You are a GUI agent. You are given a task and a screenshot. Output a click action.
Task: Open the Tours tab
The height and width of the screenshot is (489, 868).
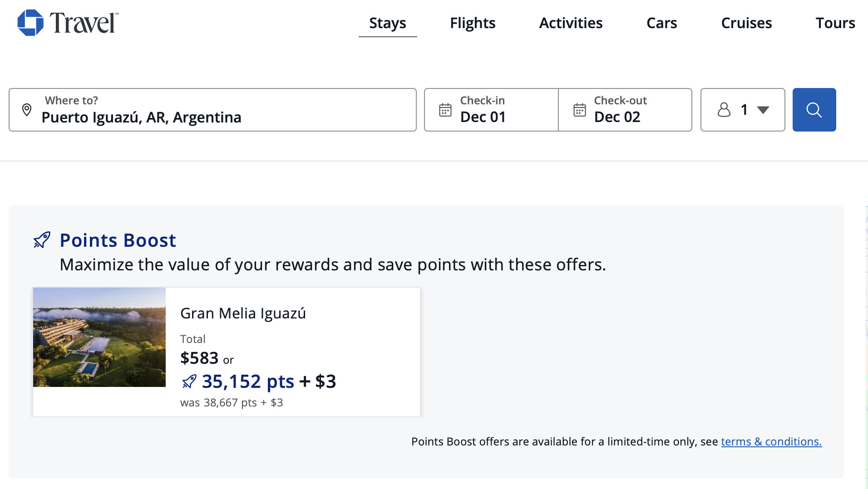(x=835, y=23)
